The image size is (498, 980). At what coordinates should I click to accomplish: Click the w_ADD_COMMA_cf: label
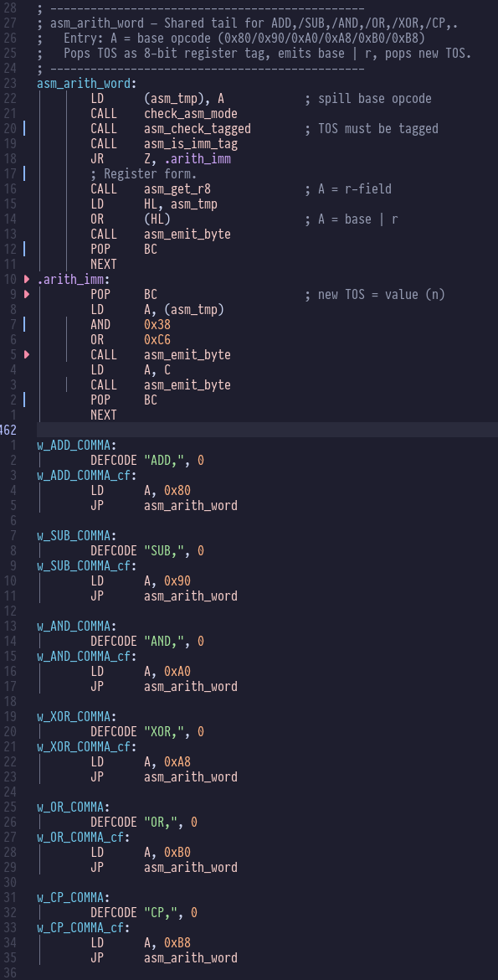pyautogui.click(x=87, y=475)
